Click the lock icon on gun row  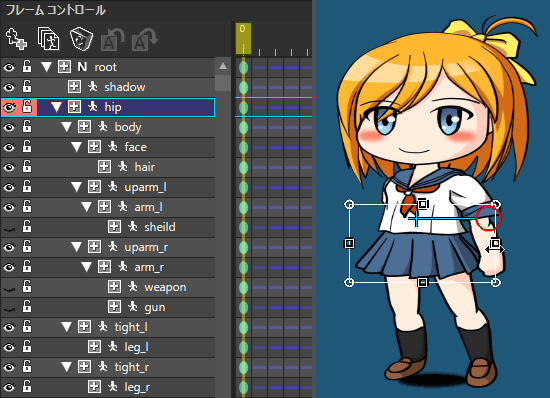(27, 307)
